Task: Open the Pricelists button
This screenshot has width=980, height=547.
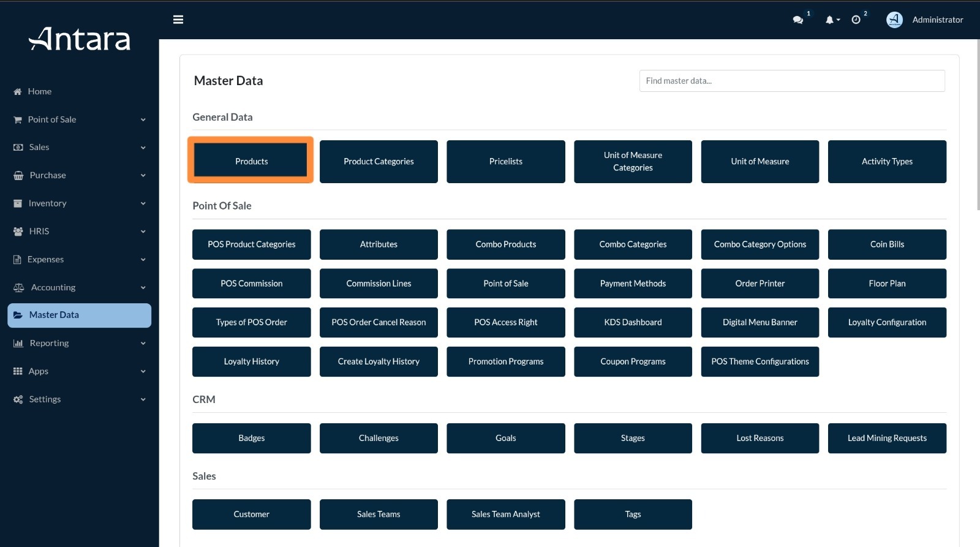Action: click(506, 162)
